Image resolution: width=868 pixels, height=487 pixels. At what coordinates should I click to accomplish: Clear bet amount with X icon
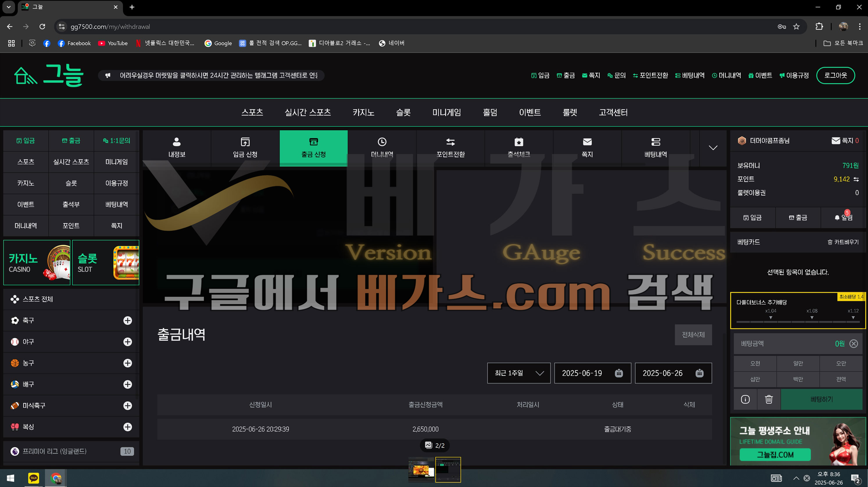[x=853, y=343]
